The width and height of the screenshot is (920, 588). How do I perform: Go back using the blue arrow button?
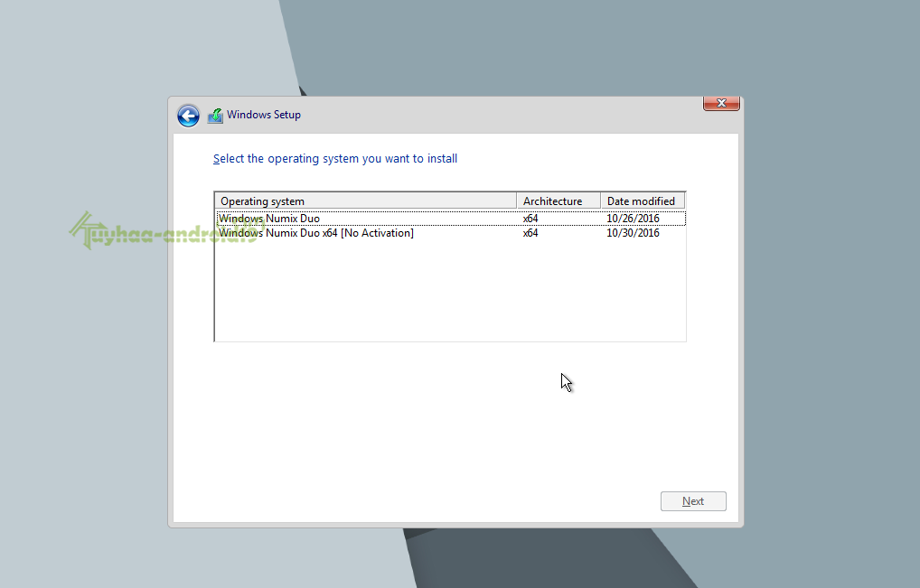click(188, 116)
